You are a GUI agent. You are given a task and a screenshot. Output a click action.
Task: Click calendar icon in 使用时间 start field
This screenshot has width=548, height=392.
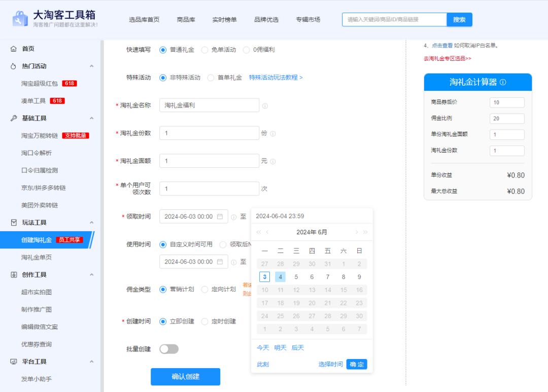pyautogui.click(x=220, y=262)
